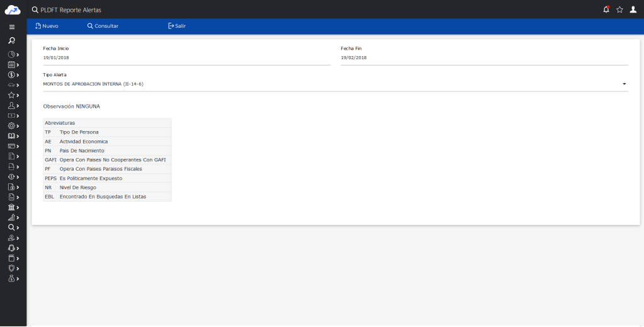Open the headset support sidebar module
Screen dimensions: 644x327
click(x=11, y=248)
